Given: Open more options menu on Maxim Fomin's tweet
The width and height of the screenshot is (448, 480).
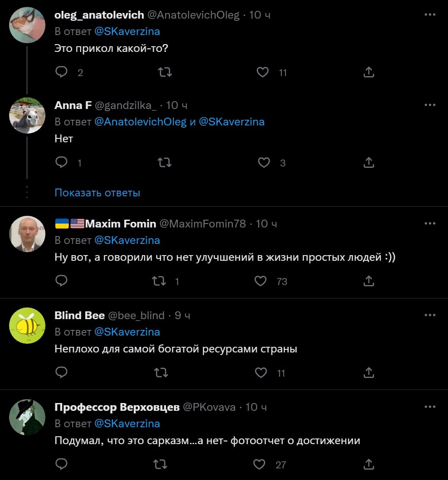Looking at the screenshot, I should click(430, 224).
